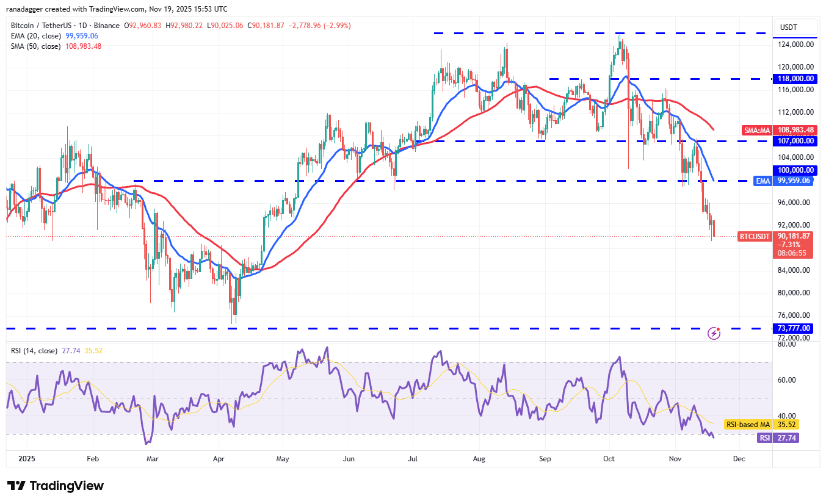Click the 73,777.00 support level flag

794,328
